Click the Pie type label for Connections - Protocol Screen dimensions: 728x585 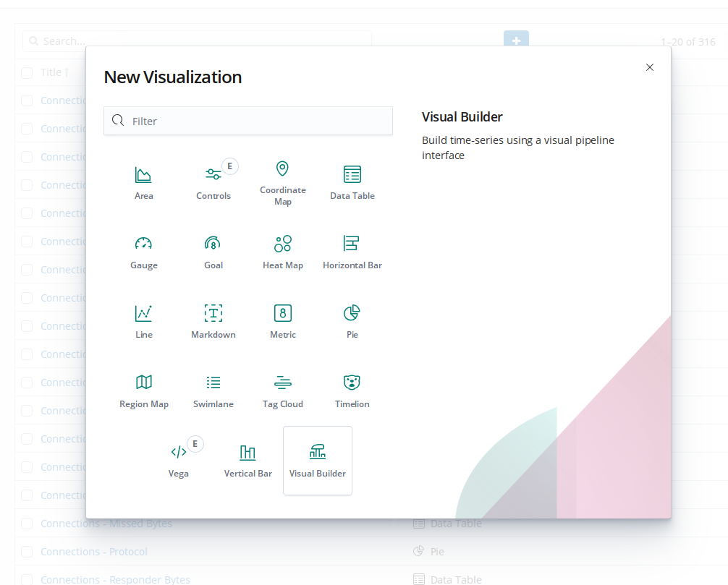coord(437,552)
